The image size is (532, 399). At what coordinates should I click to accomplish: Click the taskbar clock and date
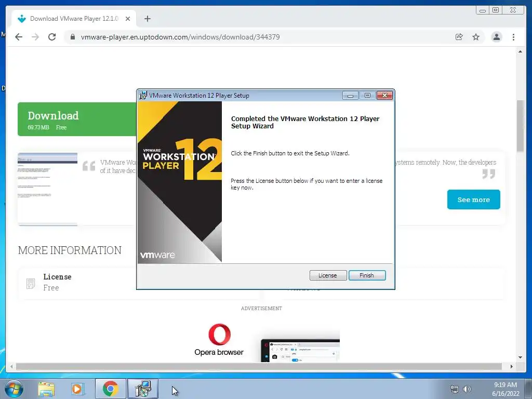point(506,389)
